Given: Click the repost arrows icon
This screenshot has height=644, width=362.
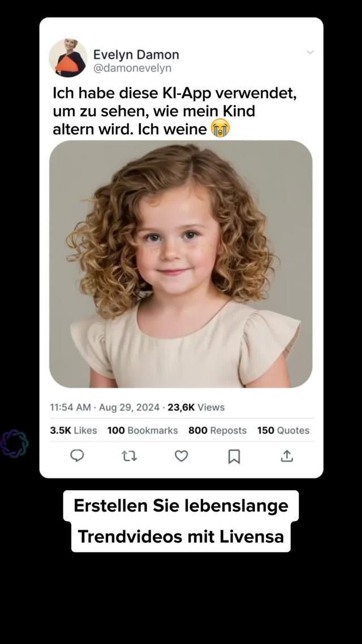Looking at the screenshot, I should click(x=130, y=456).
